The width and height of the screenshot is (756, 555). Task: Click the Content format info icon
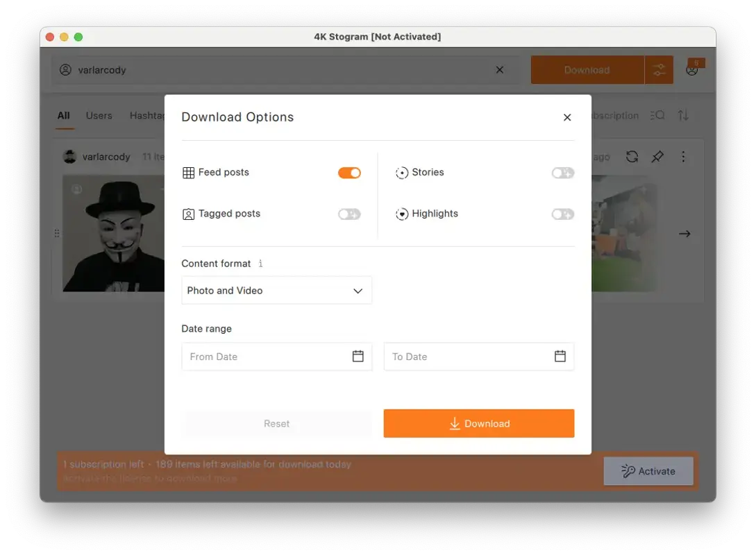click(261, 264)
